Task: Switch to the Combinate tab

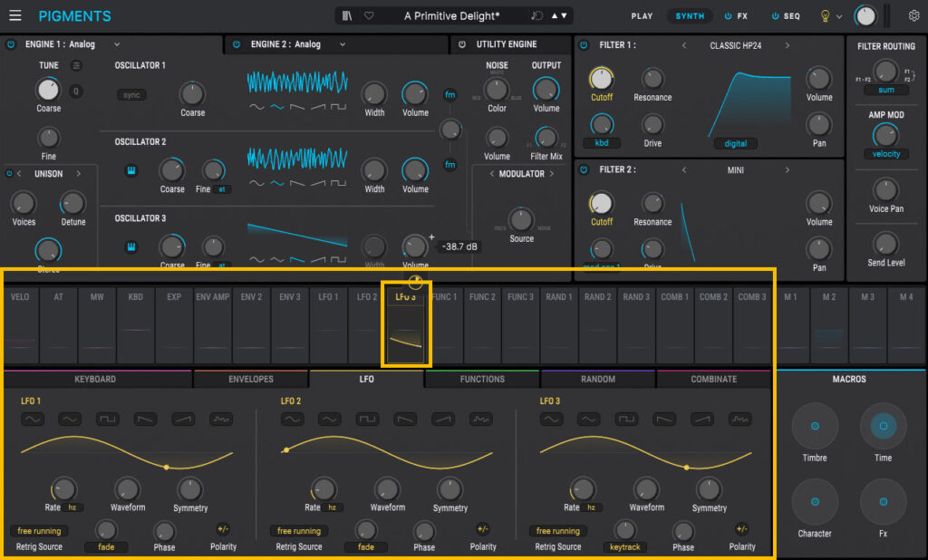Action: [x=714, y=379]
